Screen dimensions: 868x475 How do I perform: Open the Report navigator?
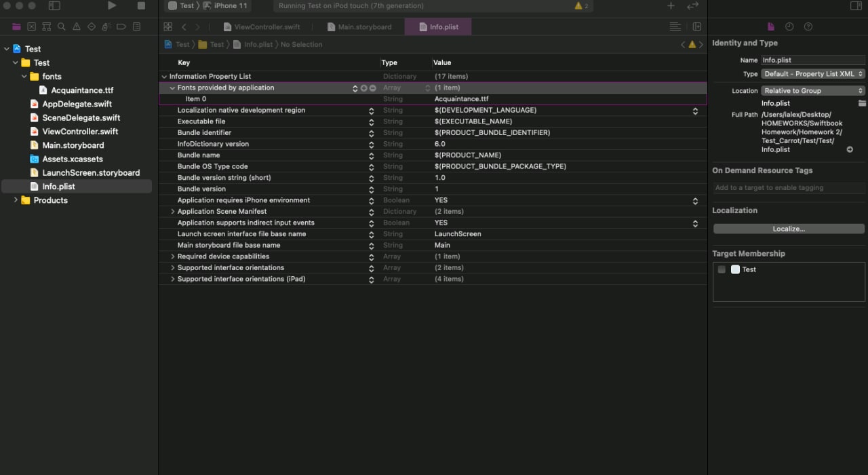pos(136,26)
